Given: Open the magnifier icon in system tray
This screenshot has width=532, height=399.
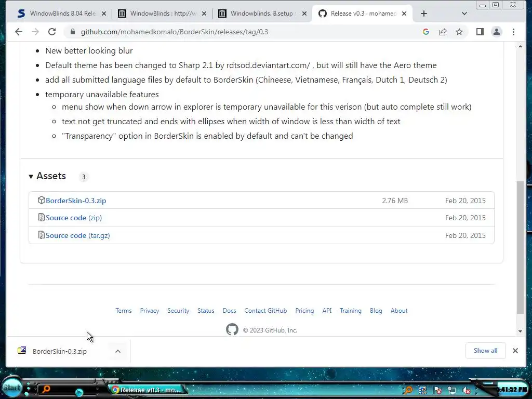Looking at the screenshot, I should click(x=408, y=391).
